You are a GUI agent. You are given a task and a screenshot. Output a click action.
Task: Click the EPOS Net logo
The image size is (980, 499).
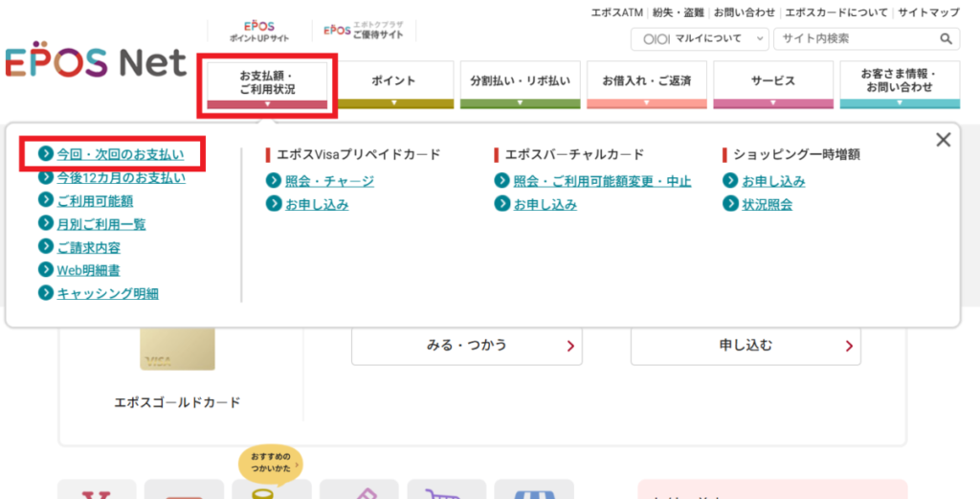(96, 61)
